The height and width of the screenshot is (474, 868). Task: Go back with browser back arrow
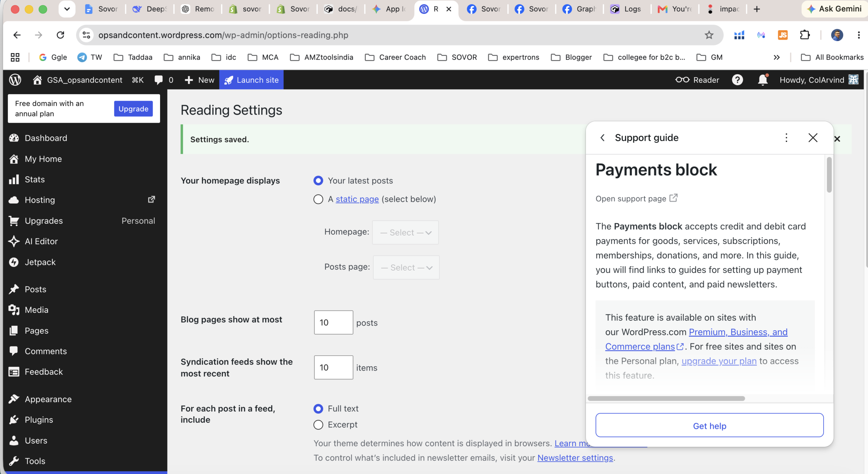[x=17, y=35]
